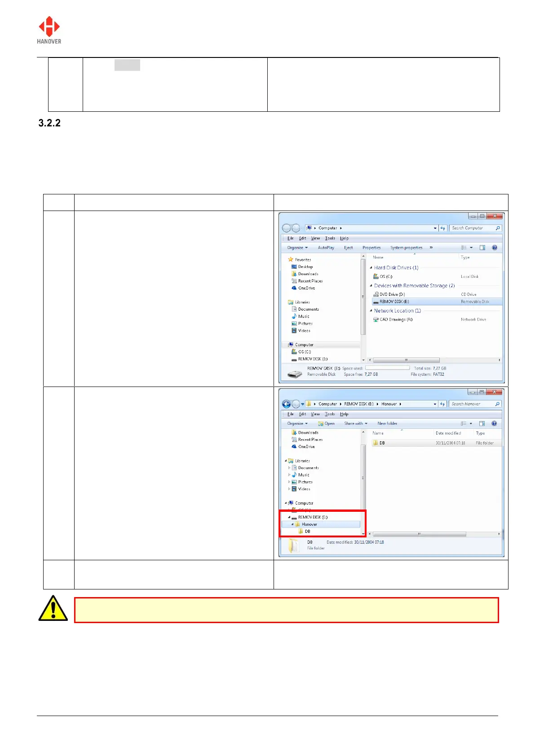
Task: Collapse the Network Location (1) group
Action: pos(371,311)
